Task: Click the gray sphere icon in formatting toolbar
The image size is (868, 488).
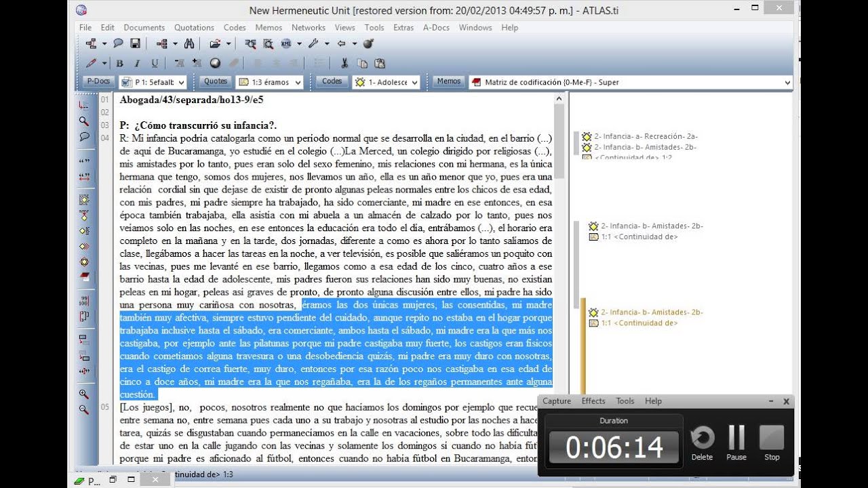Action: pyautogui.click(x=215, y=63)
